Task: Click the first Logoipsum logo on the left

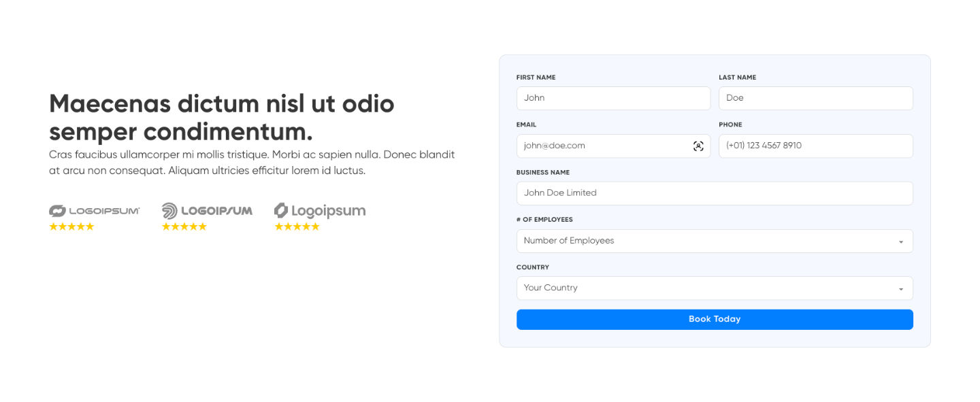Action: point(95,211)
